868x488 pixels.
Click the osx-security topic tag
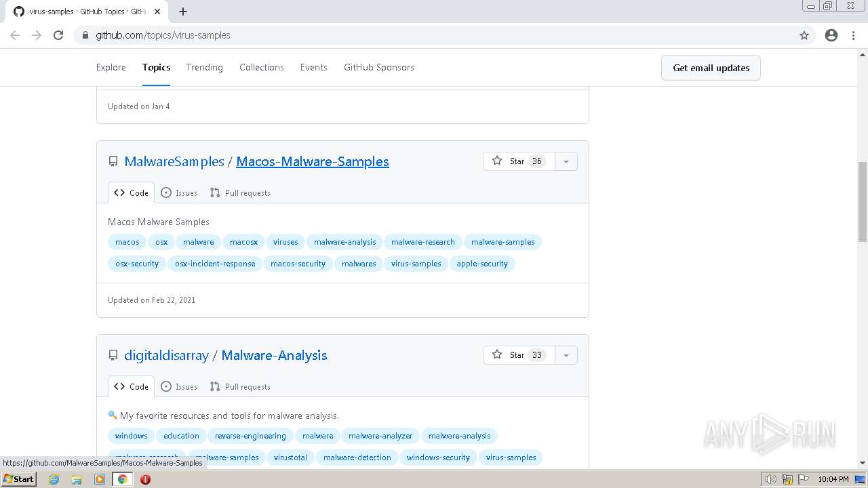tap(137, 264)
